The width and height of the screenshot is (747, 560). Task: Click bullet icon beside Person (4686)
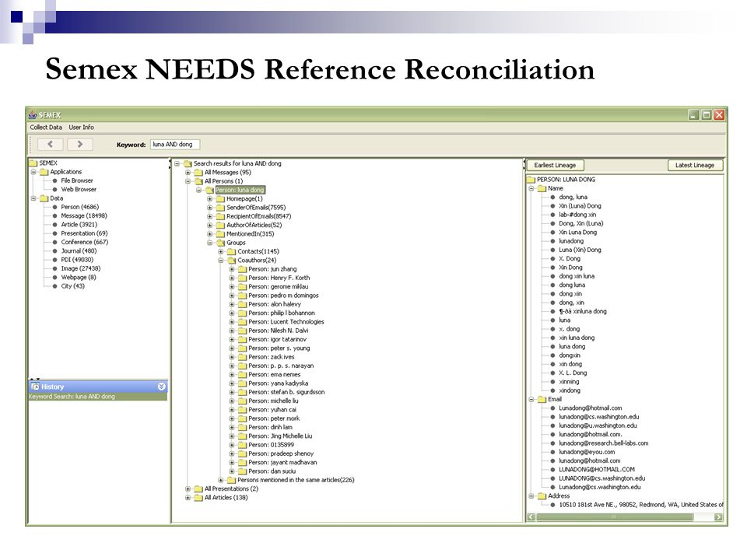point(54,207)
